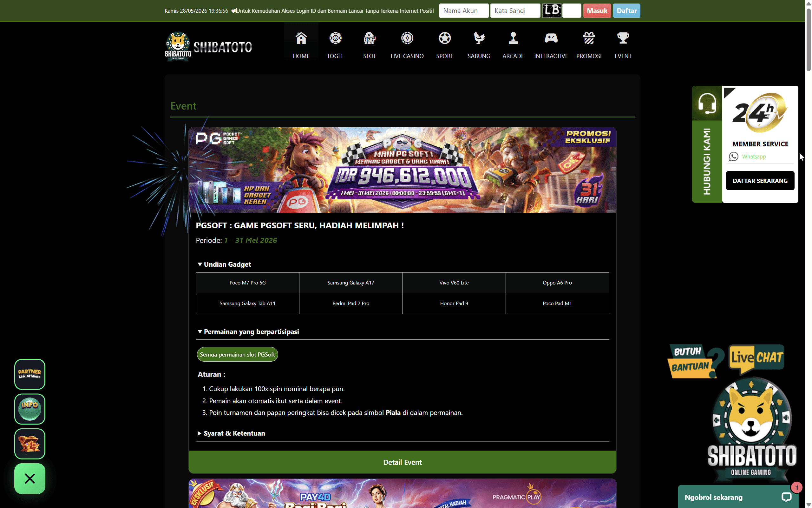
Task: Click the Samsung Galaxy Tab A11 cell
Action: click(x=248, y=304)
